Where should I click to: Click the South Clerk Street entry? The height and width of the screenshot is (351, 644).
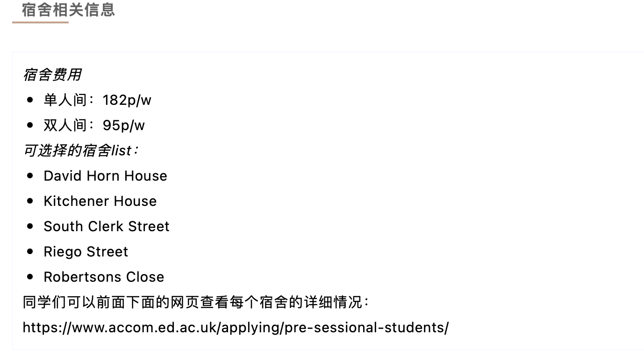point(107,227)
